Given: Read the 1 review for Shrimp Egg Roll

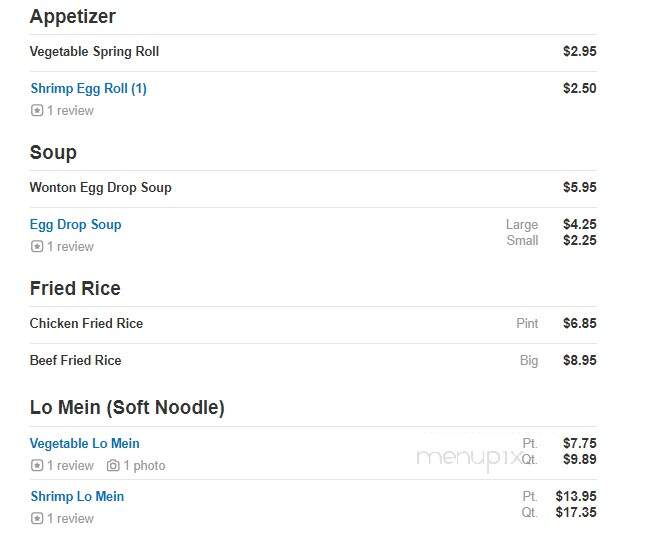Looking at the screenshot, I should pyautogui.click(x=70, y=110).
